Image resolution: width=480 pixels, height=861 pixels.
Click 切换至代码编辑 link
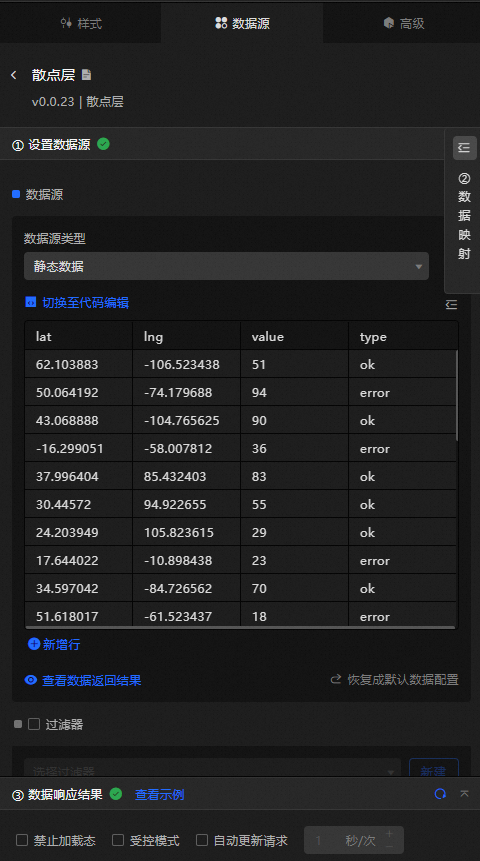(85, 303)
